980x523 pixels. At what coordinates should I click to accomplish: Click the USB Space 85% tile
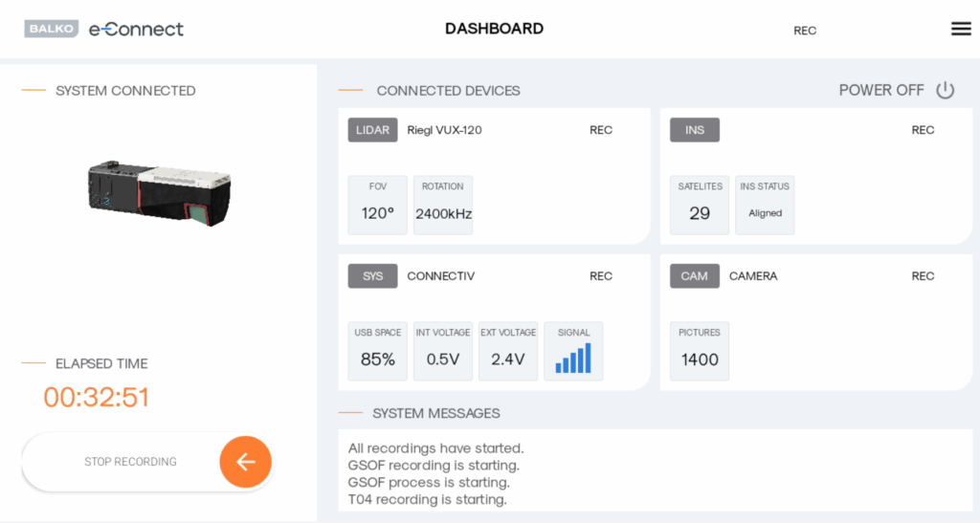(x=377, y=351)
